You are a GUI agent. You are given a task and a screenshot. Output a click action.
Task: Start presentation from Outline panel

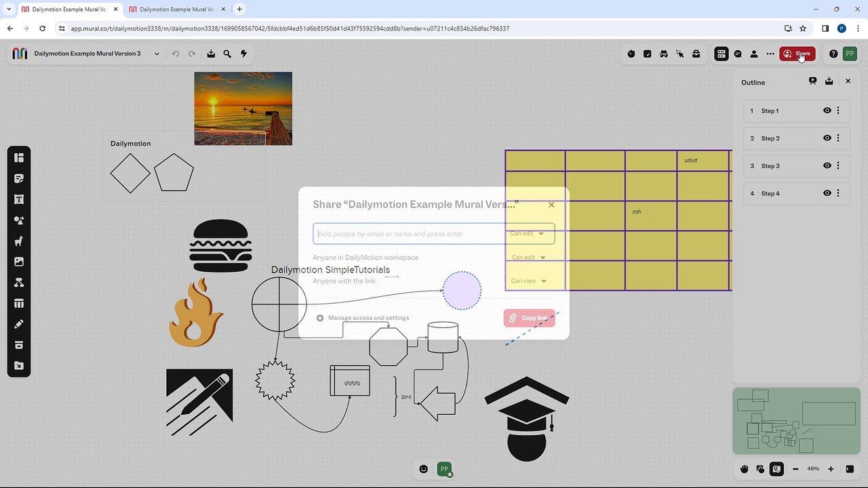tap(812, 81)
